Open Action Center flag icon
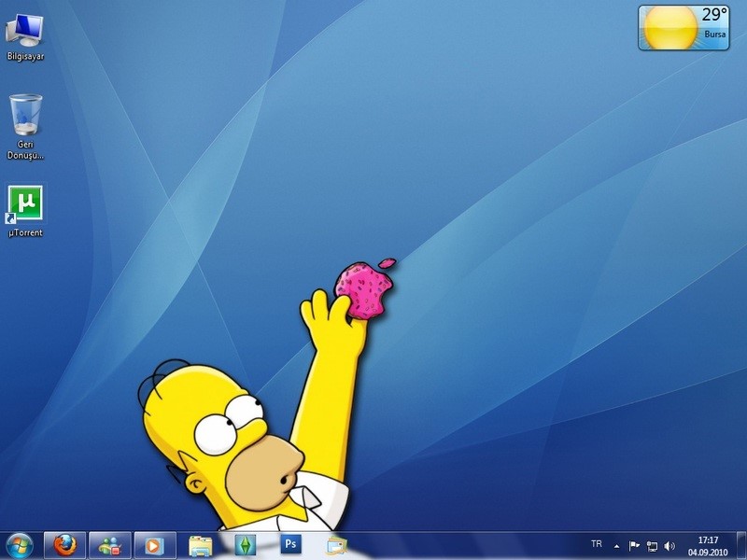The height and width of the screenshot is (560, 747). click(634, 546)
